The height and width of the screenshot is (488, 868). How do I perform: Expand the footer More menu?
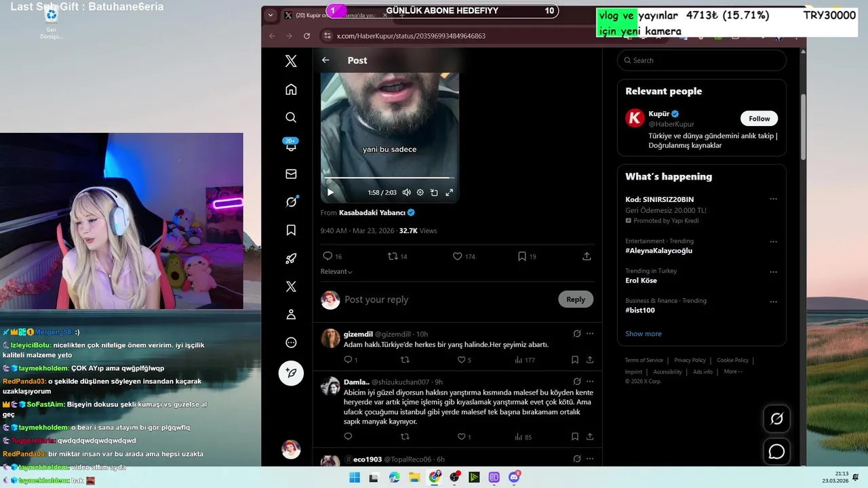pyautogui.click(x=732, y=371)
